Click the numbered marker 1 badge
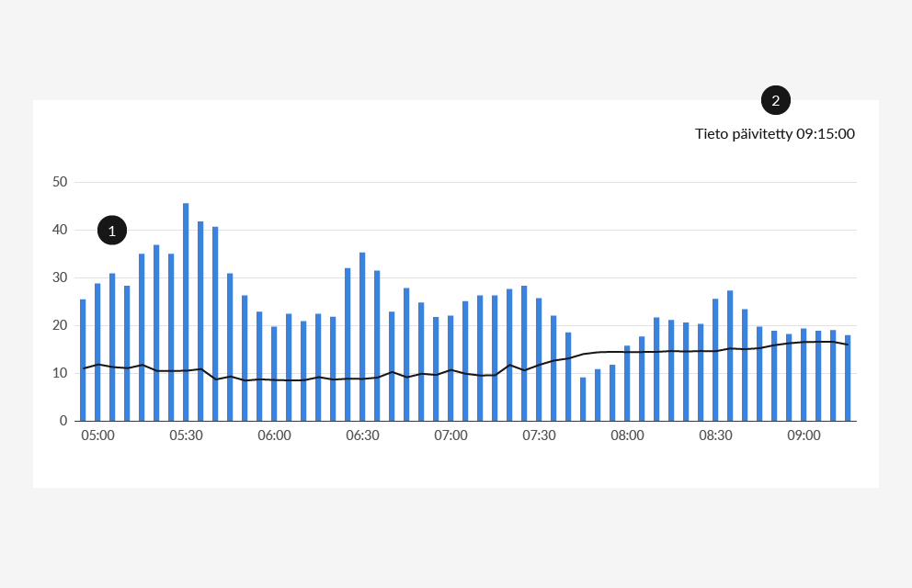 (112, 231)
